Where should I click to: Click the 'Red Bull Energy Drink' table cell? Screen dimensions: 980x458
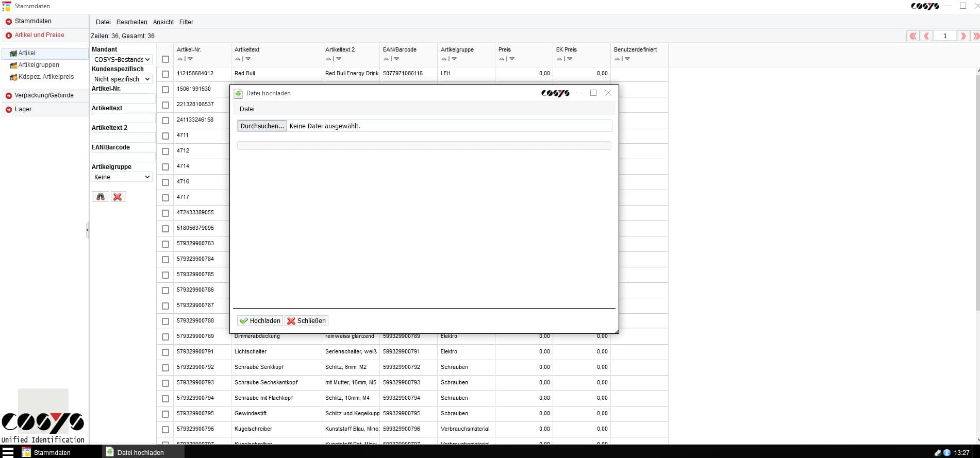[x=352, y=74]
